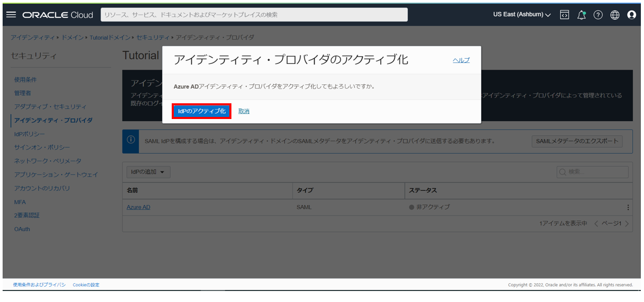The width and height of the screenshot is (644, 302).
Task: Open the Azure AD row actions menu
Action: [x=628, y=207]
